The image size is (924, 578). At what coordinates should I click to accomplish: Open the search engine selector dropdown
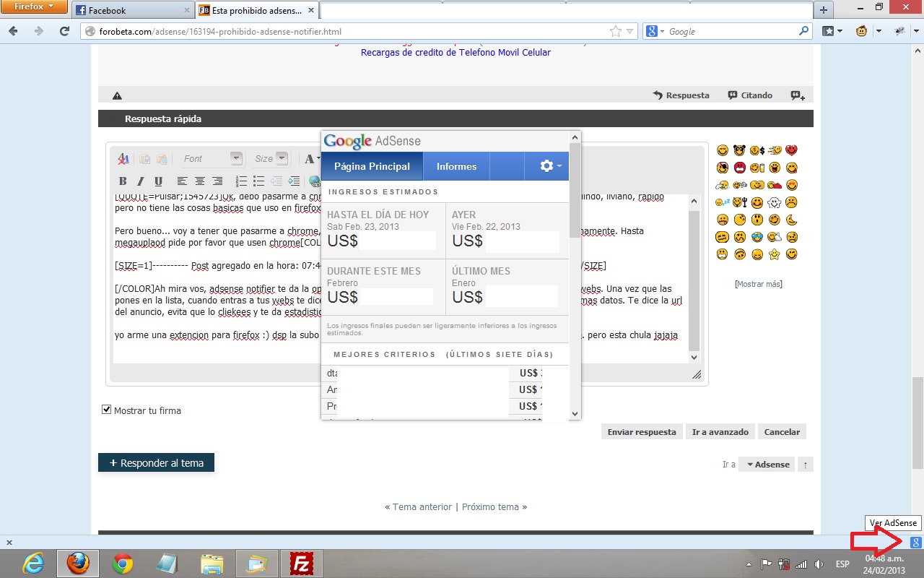pos(655,31)
